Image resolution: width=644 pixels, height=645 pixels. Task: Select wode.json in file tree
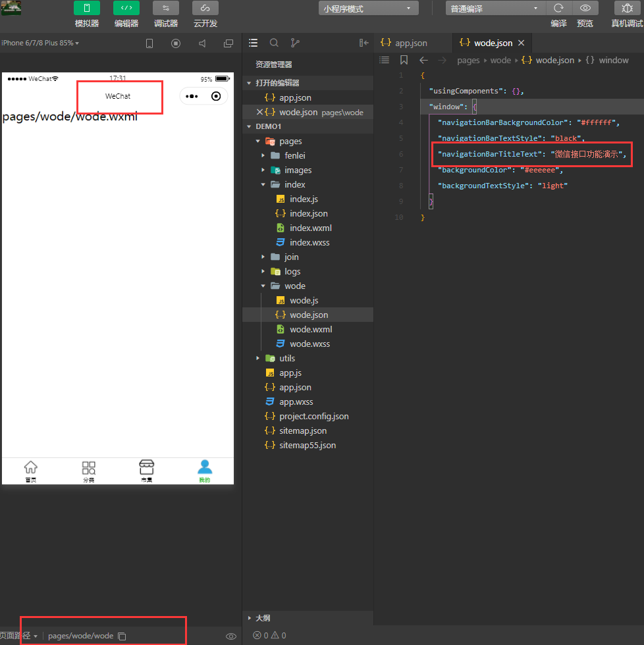point(308,315)
